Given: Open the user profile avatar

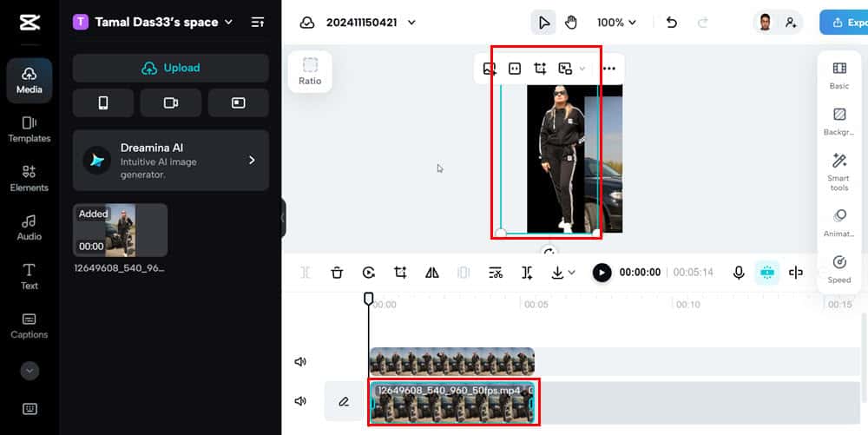Looking at the screenshot, I should click(765, 23).
